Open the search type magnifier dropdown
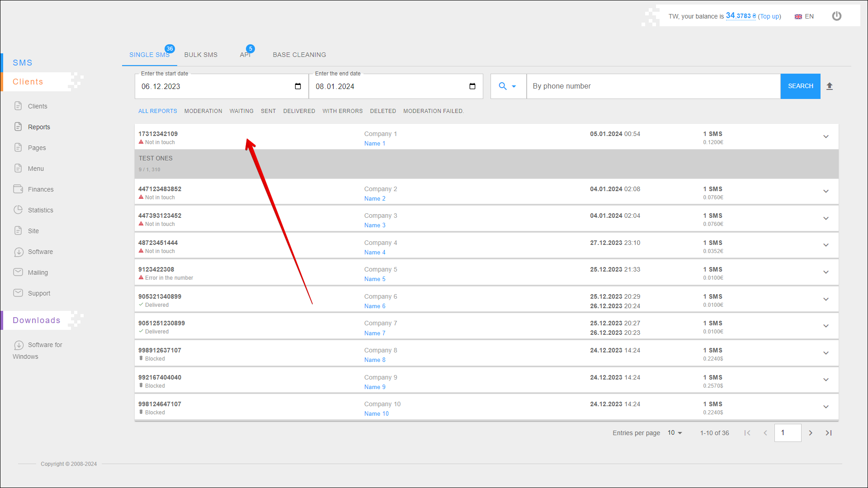The width and height of the screenshot is (868, 488). (507, 86)
